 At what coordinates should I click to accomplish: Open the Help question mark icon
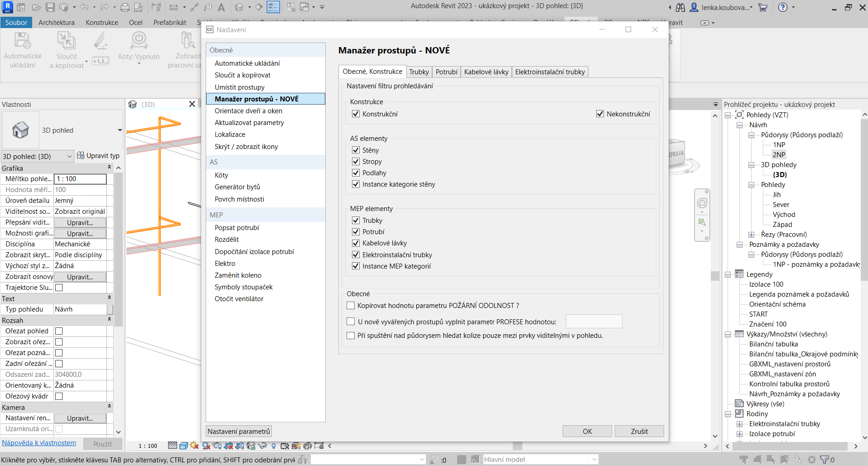click(x=783, y=7)
